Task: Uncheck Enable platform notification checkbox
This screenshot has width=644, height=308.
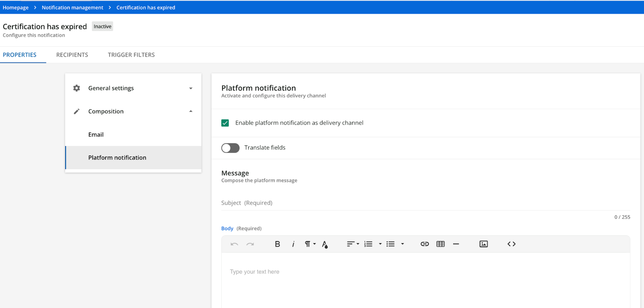Action: pyautogui.click(x=225, y=123)
